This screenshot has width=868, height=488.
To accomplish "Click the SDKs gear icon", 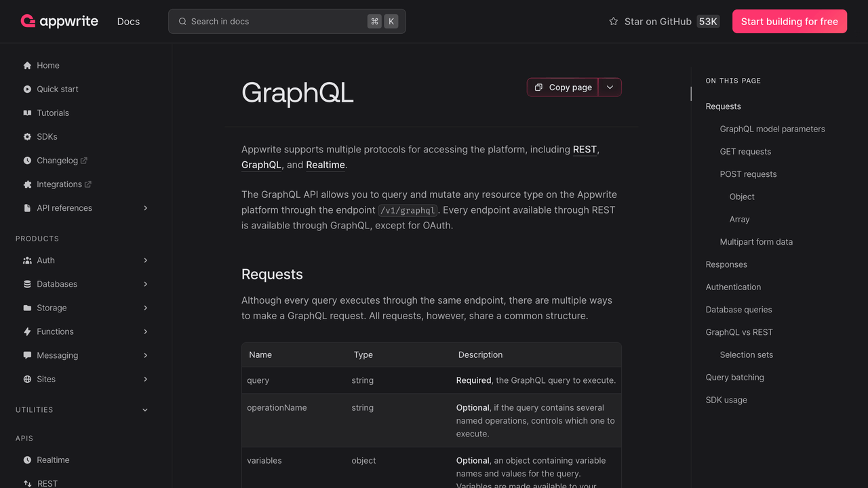I will pyautogui.click(x=27, y=137).
